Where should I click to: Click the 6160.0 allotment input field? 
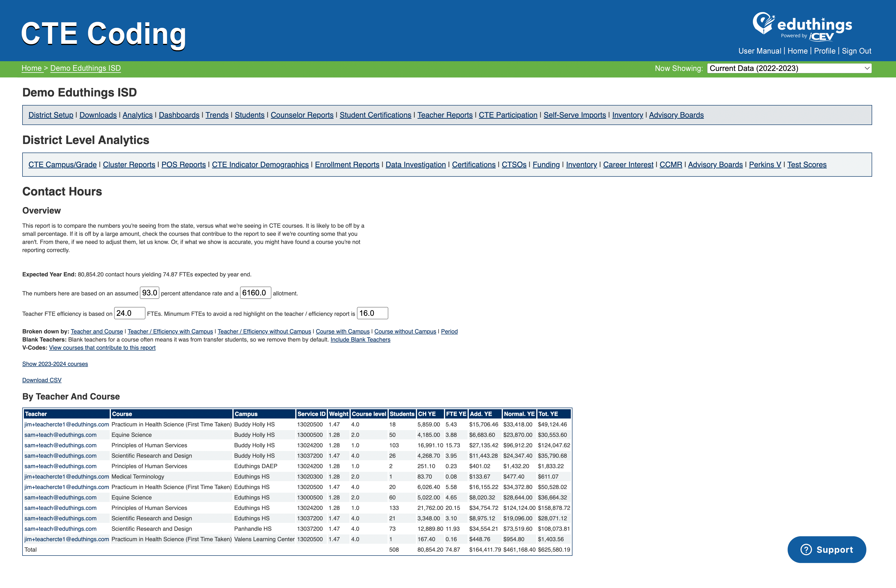pos(256,293)
